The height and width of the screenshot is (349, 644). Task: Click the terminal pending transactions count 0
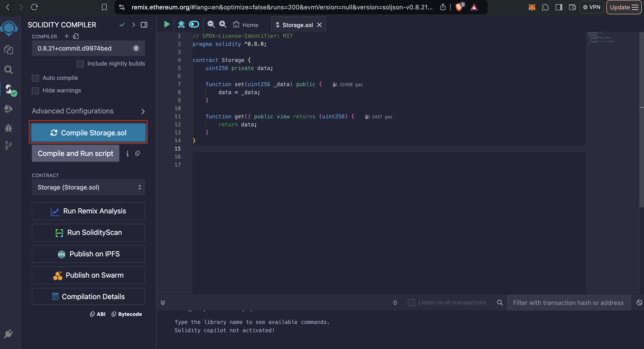pyautogui.click(x=395, y=302)
